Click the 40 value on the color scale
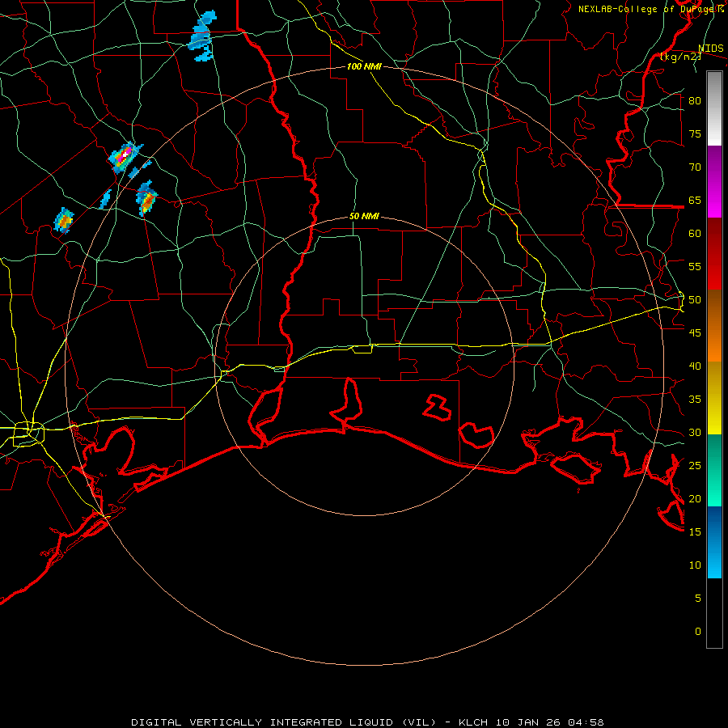This screenshot has width=728, height=728. click(695, 366)
